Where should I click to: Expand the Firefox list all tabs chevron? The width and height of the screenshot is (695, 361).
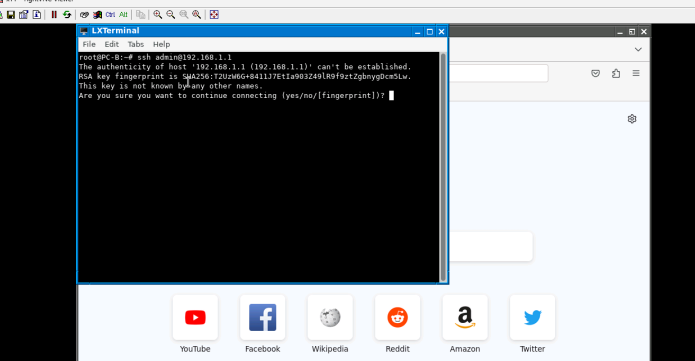[x=638, y=49]
